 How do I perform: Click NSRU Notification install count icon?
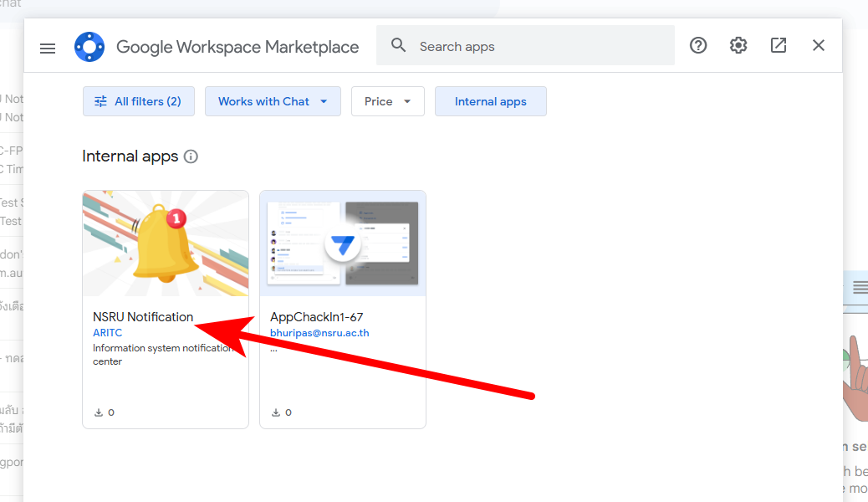(99, 412)
